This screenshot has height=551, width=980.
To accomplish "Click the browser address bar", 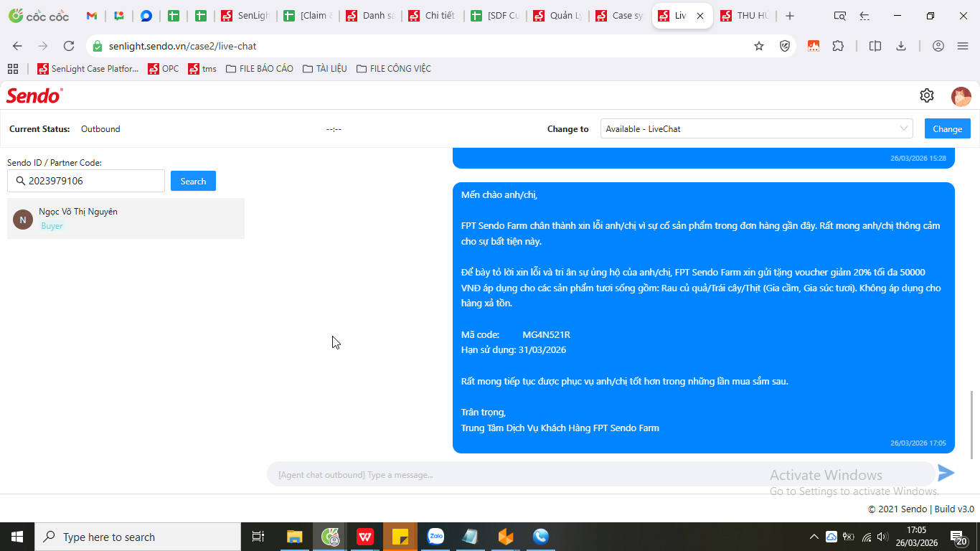I will (423, 46).
